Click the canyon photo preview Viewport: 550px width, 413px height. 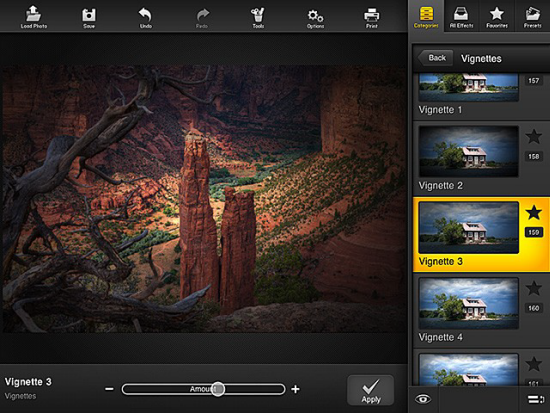(x=203, y=199)
